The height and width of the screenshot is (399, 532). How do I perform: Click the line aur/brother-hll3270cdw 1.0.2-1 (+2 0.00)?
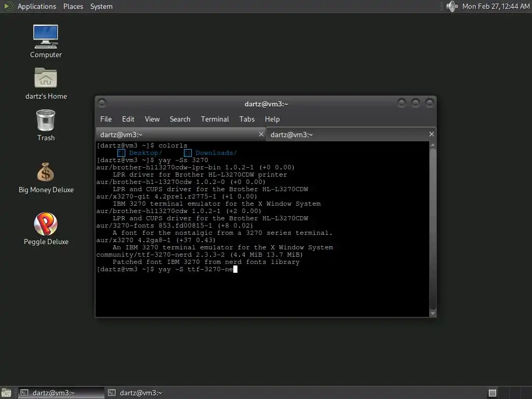[179, 211]
